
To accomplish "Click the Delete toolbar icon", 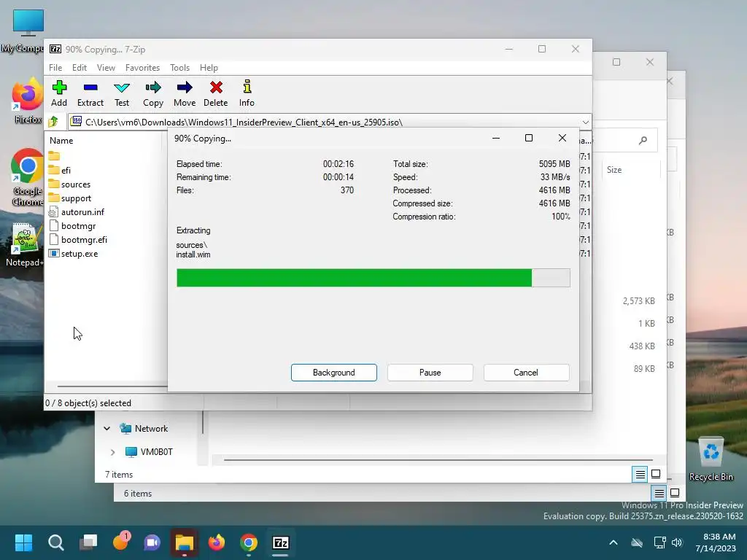I will (x=216, y=93).
